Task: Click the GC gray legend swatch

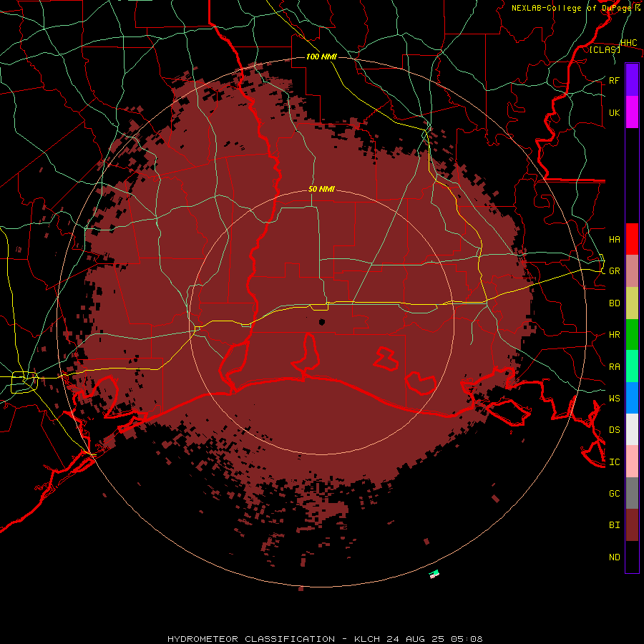Action: (632, 493)
